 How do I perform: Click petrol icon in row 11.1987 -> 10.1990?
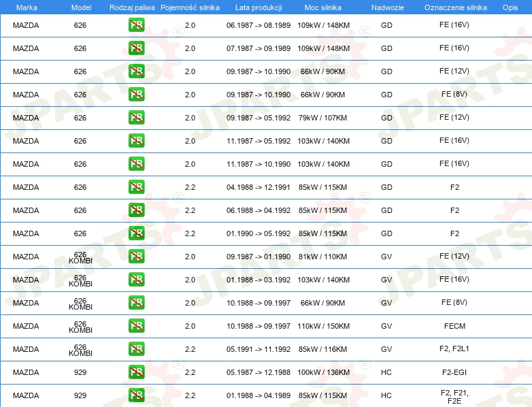(136, 163)
